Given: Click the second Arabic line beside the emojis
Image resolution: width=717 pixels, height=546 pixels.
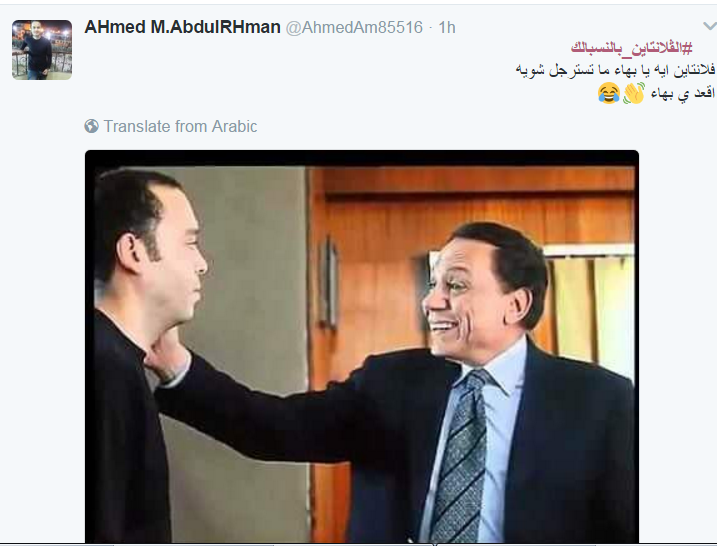Looking at the screenshot, I should [682, 93].
